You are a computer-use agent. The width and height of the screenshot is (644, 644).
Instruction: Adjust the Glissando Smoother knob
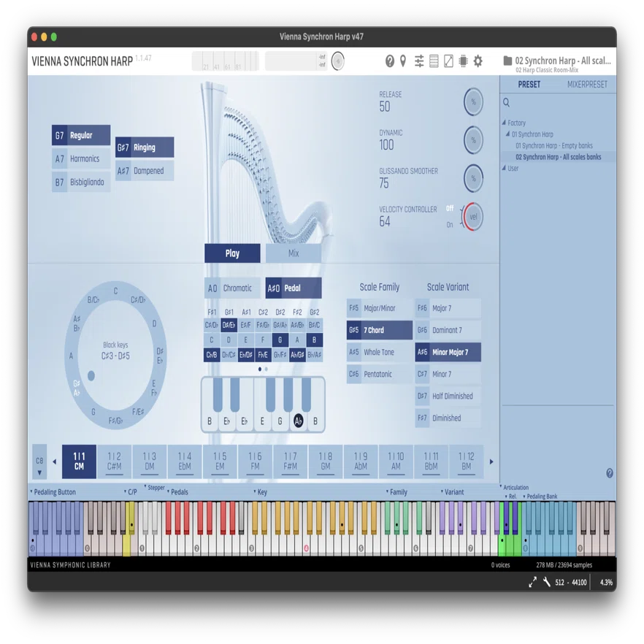[x=473, y=178]
